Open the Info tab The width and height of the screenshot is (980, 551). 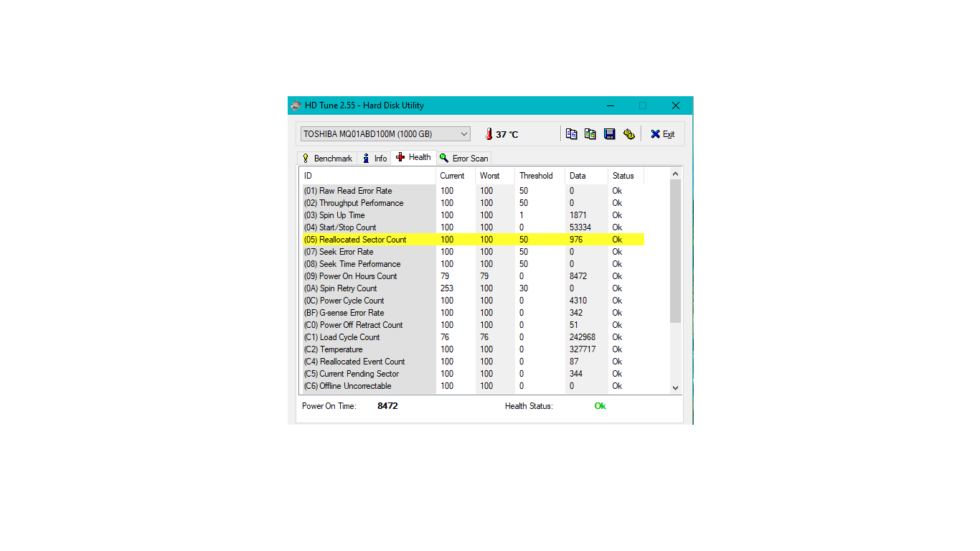pyautogui.click(x=374, y=159)
